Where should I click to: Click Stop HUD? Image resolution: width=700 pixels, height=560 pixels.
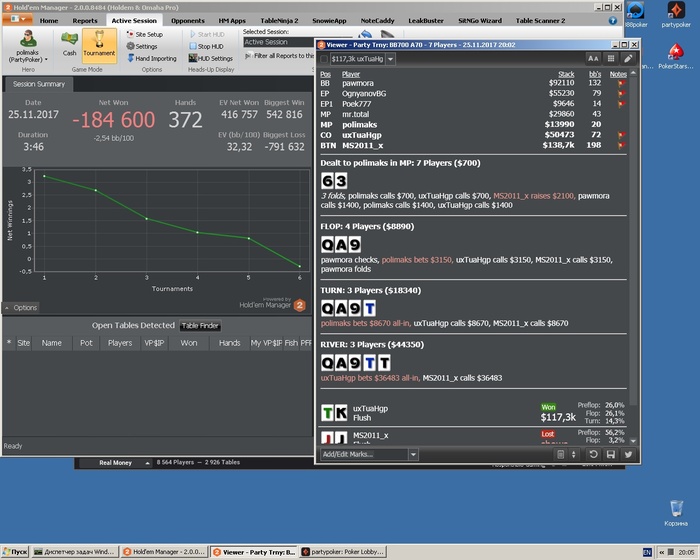(x=206, y=46)
